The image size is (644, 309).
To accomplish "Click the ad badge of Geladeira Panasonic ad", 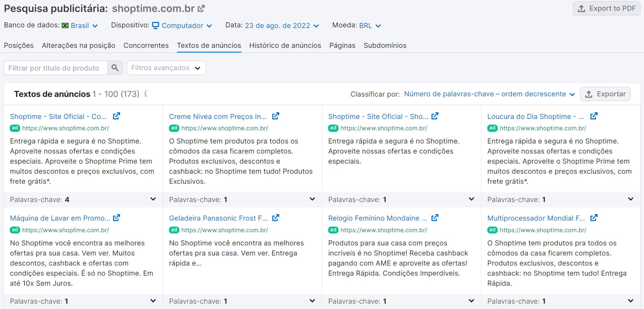I will click(174, 230).
